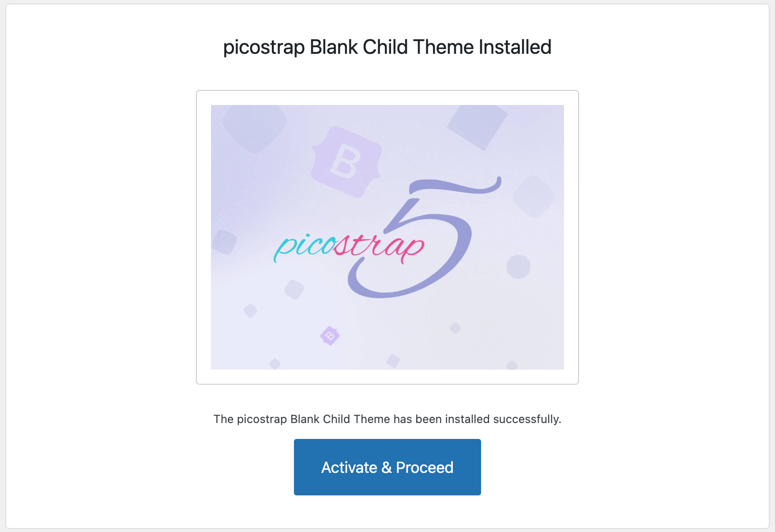Click the word "Activate" on the blue button

tap(349, 467)
